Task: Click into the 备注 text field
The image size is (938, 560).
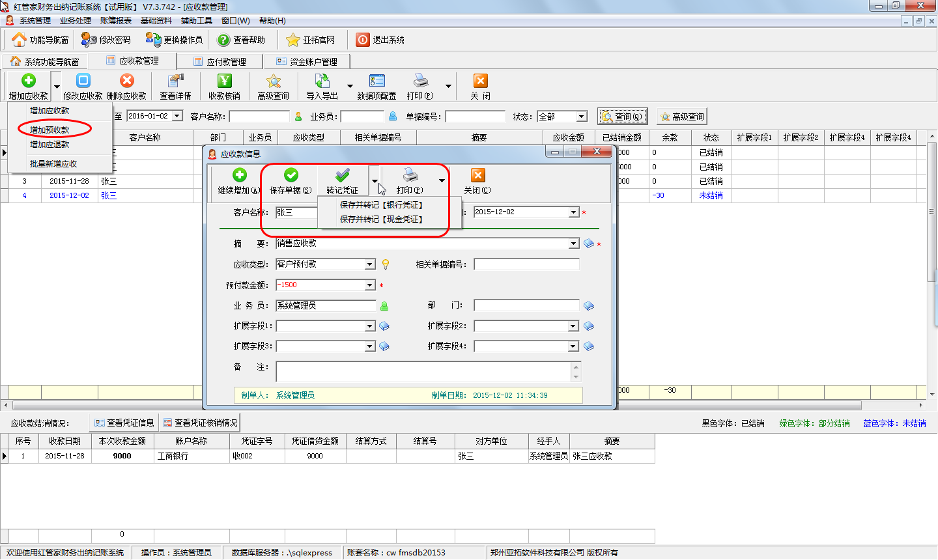Action: point(423,371)
